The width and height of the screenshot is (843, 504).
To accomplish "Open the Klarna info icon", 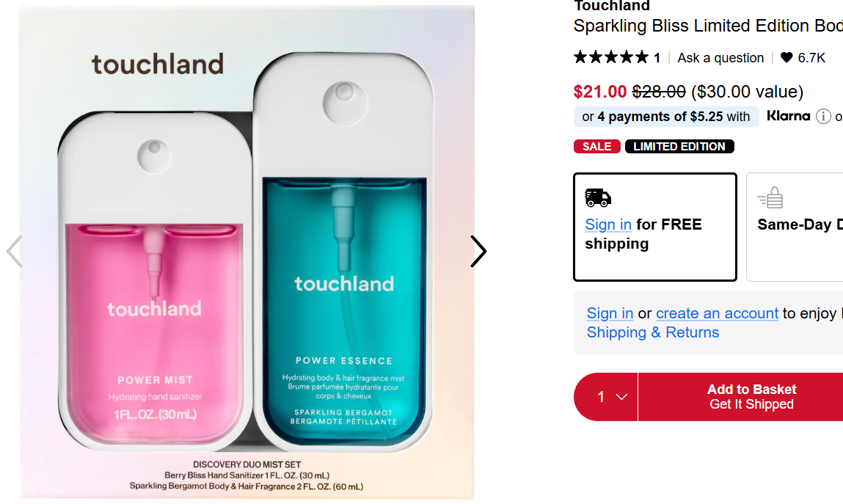I will [x=823, y=117].
